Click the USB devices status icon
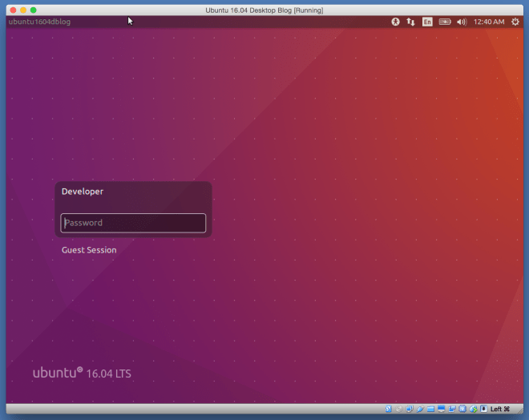This screenshot has height=420, width=529. coord(420,409)
